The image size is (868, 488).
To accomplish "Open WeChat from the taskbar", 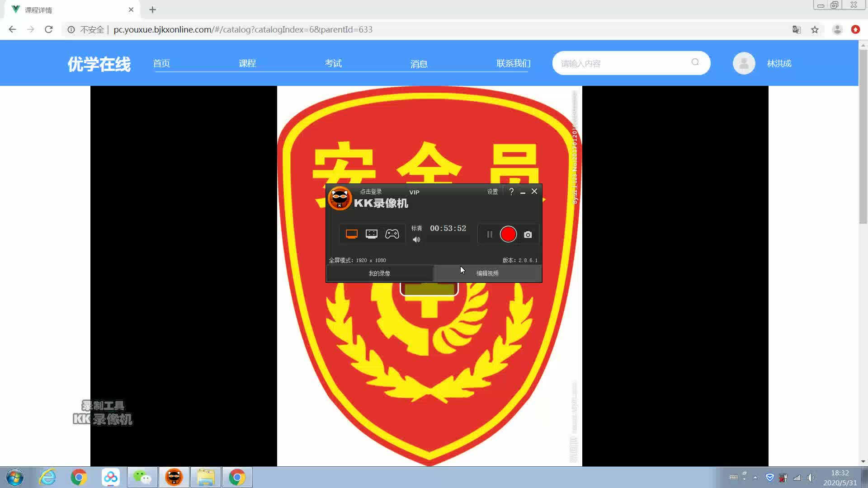I will (142, 477).
